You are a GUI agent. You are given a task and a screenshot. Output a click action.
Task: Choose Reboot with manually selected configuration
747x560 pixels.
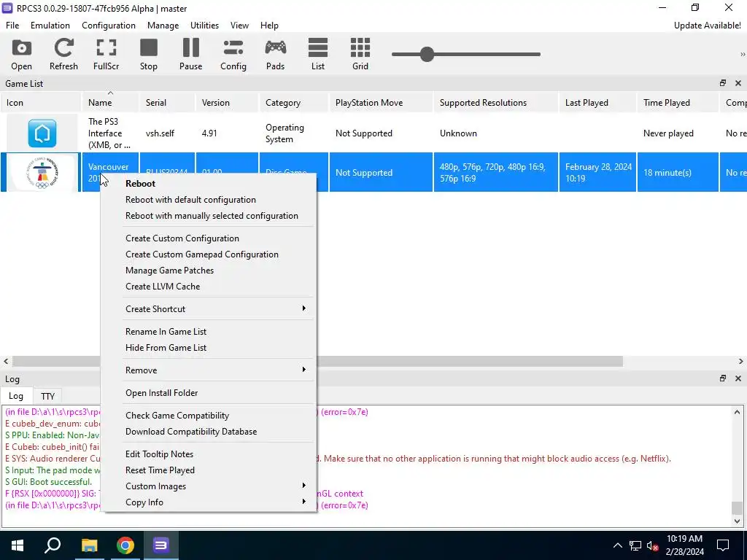pos(209,216)
